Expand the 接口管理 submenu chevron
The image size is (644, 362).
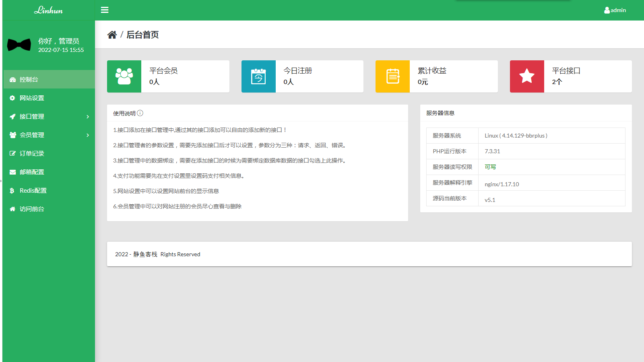[88, 117]
